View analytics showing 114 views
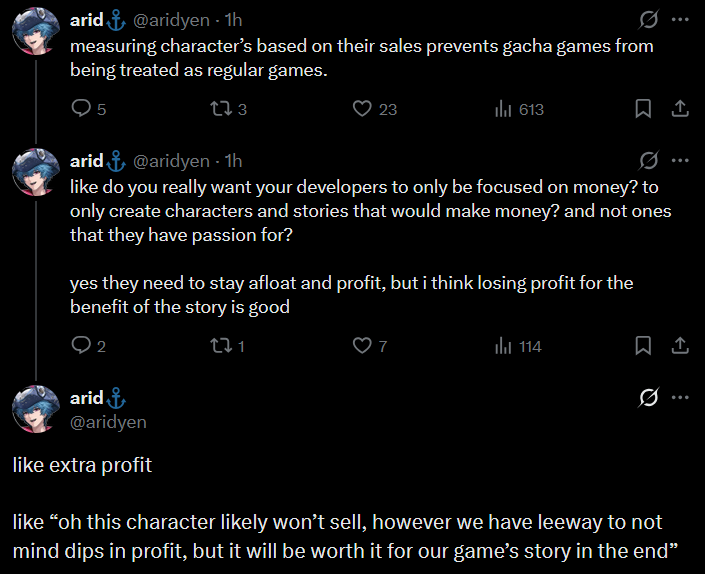Viewport: 705px width, 574px height. (504, 346)
